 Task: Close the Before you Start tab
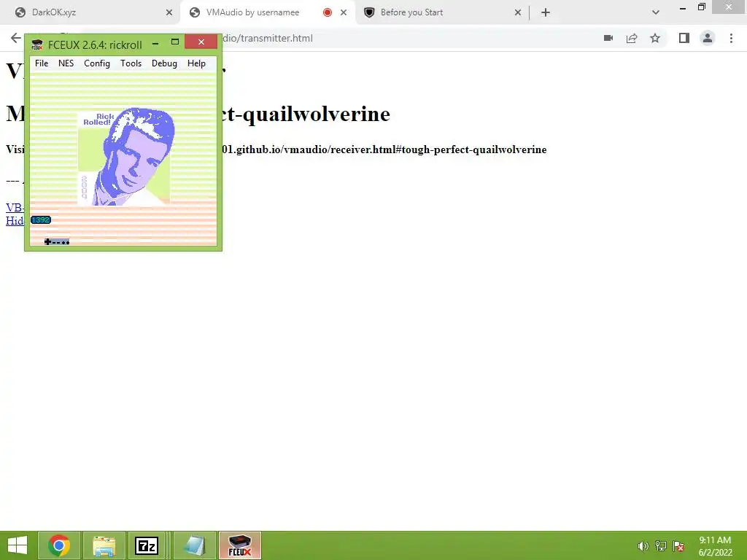tap(518, 12)
